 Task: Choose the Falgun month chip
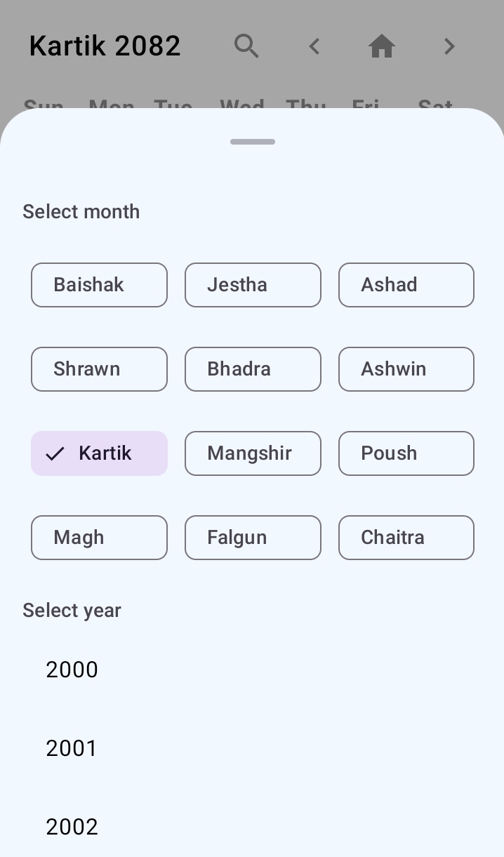253,538
